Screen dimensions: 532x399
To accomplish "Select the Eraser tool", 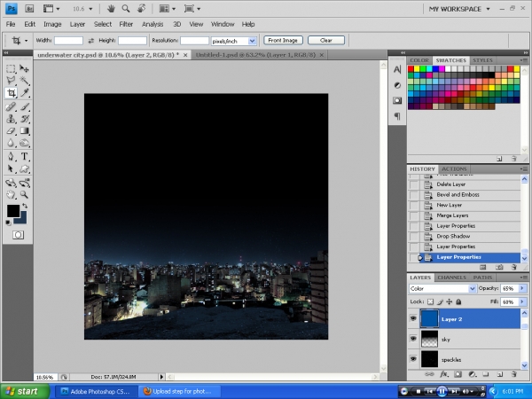I will click(11, 130).
